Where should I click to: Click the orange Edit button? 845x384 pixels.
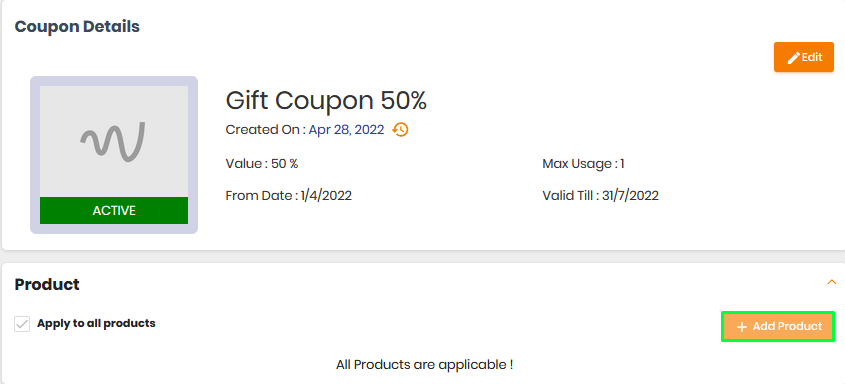click(804, 57)
